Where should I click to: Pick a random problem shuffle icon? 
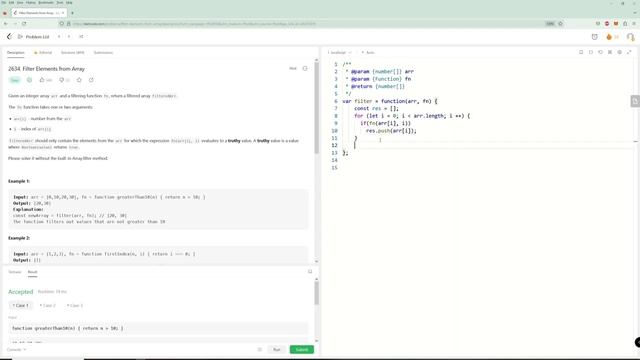(x=81, y=37)
